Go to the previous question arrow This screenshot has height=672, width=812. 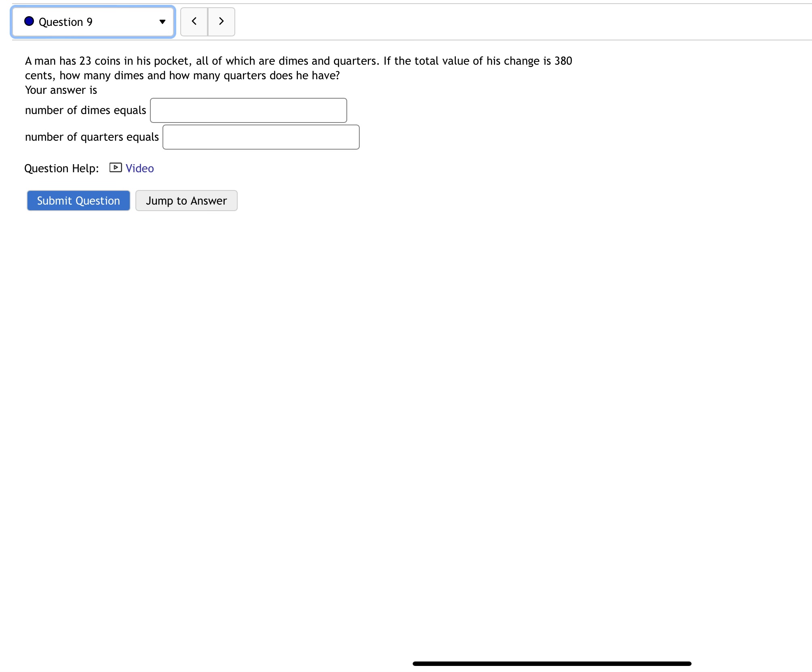click(x=194, y=21)
